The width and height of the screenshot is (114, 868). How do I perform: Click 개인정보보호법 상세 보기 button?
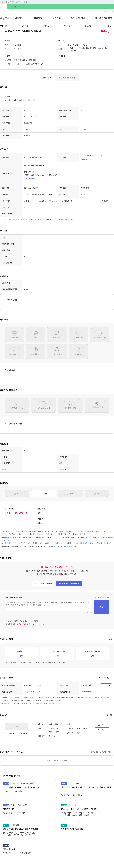pos(43,584)
